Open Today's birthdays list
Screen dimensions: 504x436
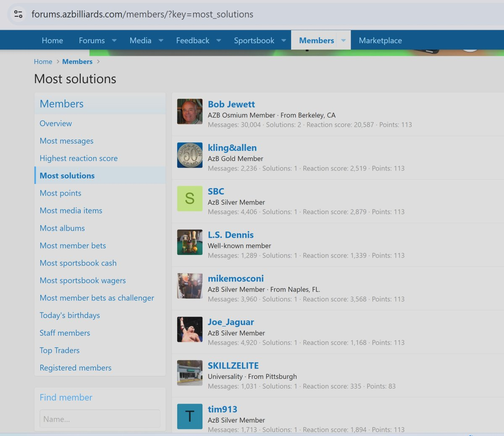click(70, 315)
